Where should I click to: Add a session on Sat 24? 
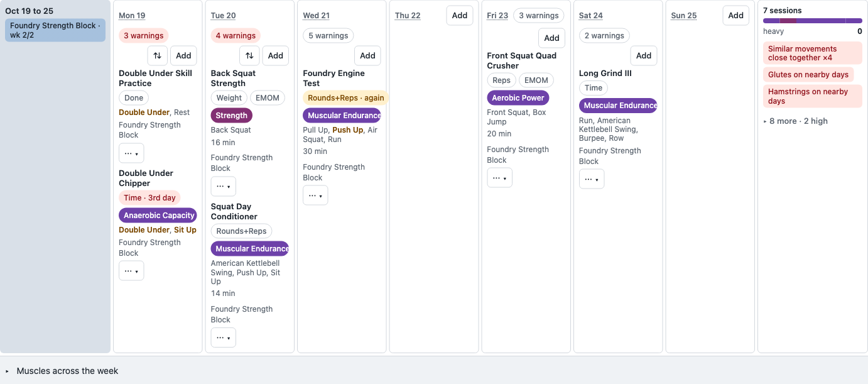point(644,55)
